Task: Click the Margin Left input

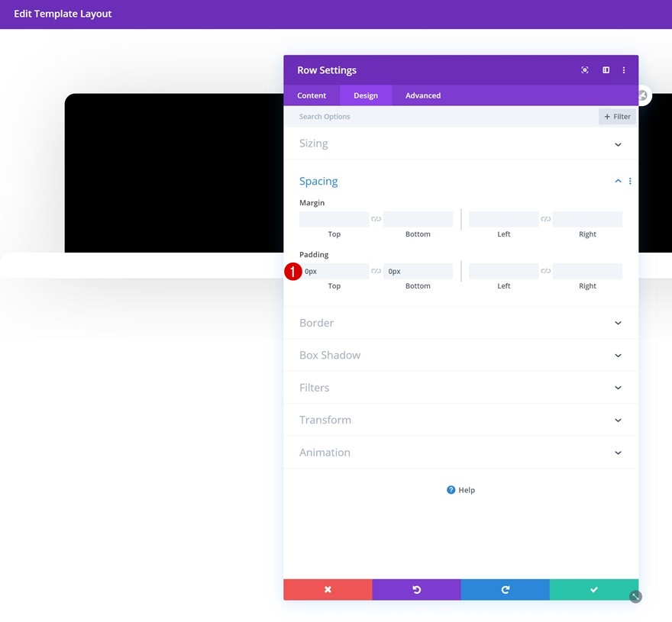Action: coord(503,219)
